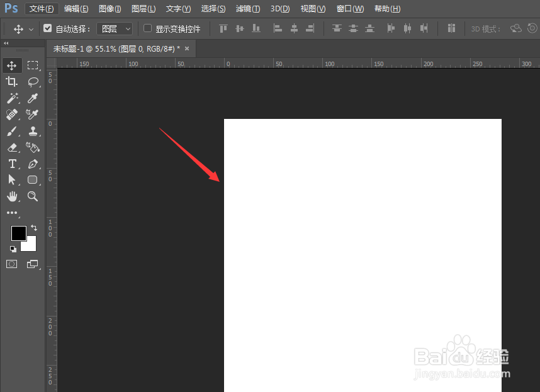Image resolution: width=540 pixels, height=392 pixels.
Task: Click align horizontal centers button
Action: (294, 28)
